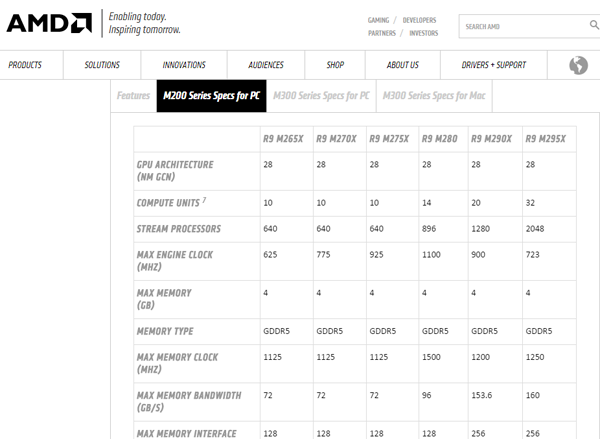Screen dimensions: 600x439
Task: Switch to the Features tab
Action: point(133,96)
